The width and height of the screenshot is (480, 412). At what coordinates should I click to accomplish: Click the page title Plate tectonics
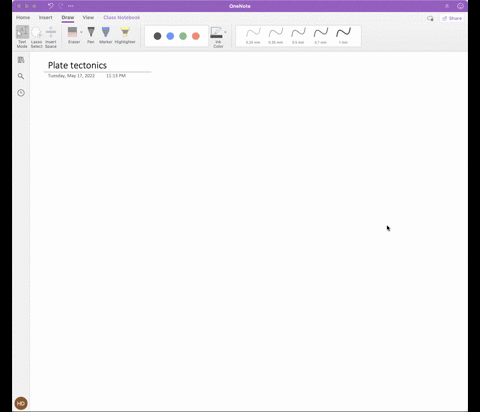click(77, 65)
